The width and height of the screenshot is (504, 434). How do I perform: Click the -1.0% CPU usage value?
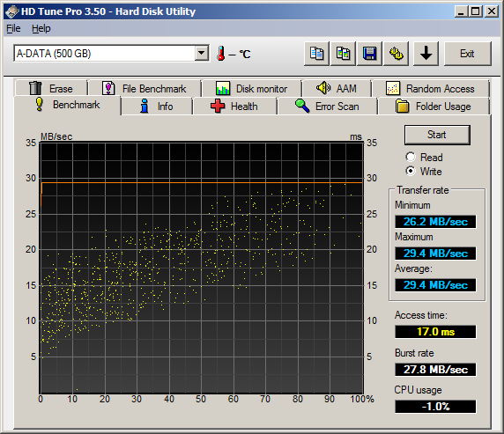tap(435, 407)
